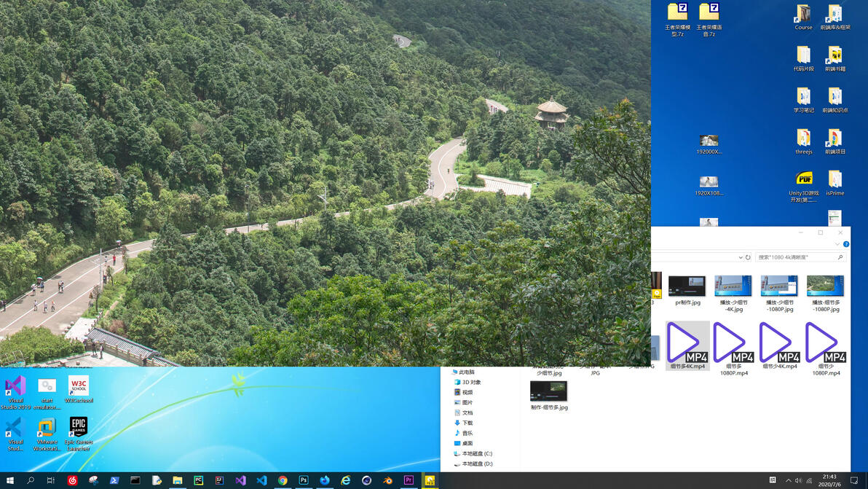This screenshot has width=868, height=489.
Task: Select 此电脑 in navigation tree
Action: click(x=463, y=372)
